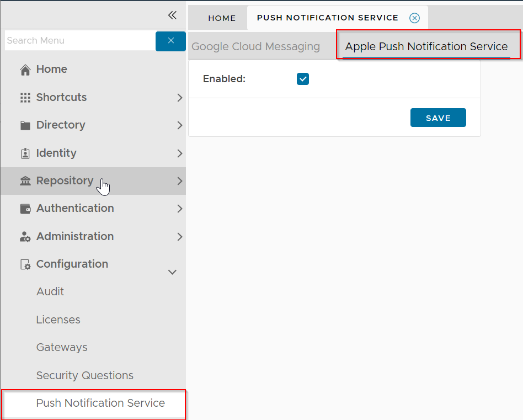Click the Identity badge icon
This screenshot has height=420, width=523.
click(x=25, y=153)
